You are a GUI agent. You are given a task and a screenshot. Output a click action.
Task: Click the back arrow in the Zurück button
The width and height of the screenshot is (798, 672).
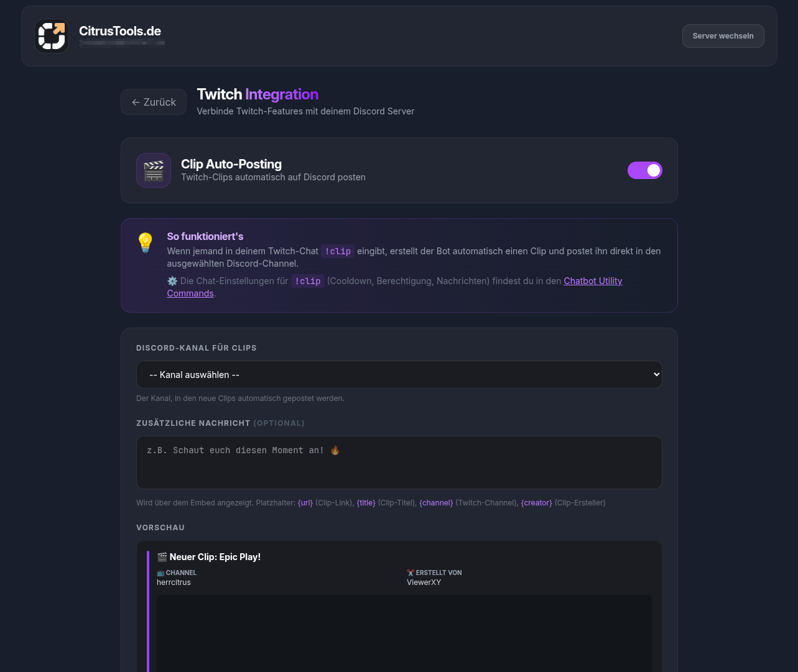(x=136, y=102)
